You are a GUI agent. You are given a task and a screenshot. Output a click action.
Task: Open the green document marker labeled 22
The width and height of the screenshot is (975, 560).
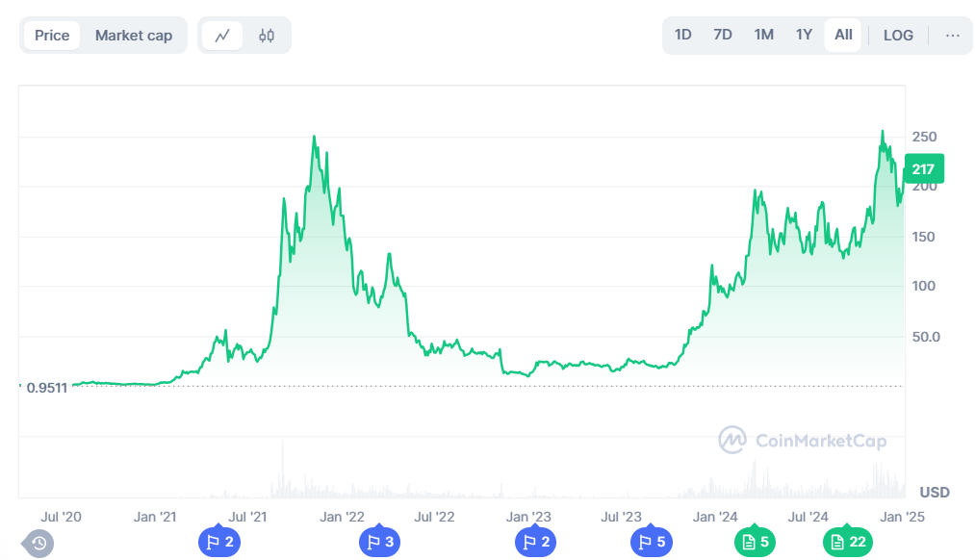click(x=848, y=542)
